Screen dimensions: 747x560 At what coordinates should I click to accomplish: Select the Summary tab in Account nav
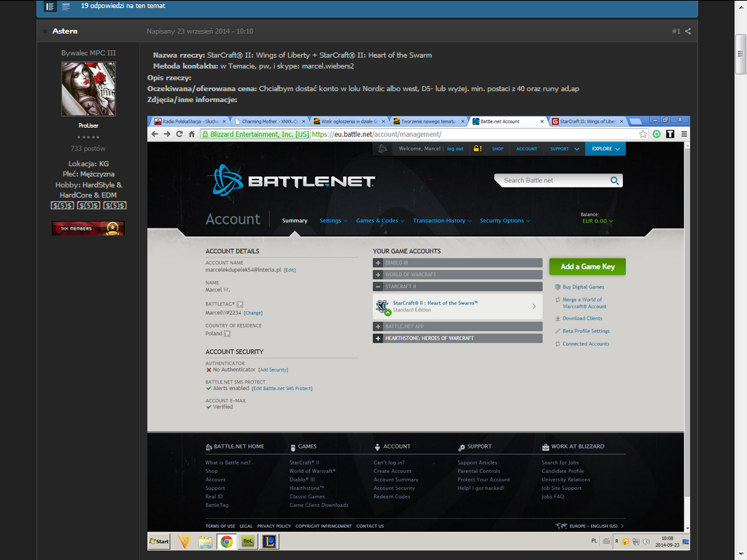click(x=295, y=221)
